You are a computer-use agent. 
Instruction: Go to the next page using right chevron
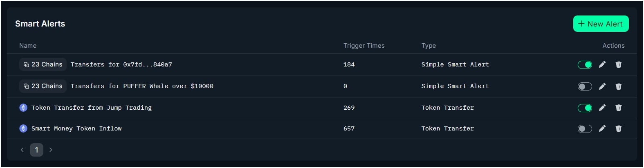[51, 150]
